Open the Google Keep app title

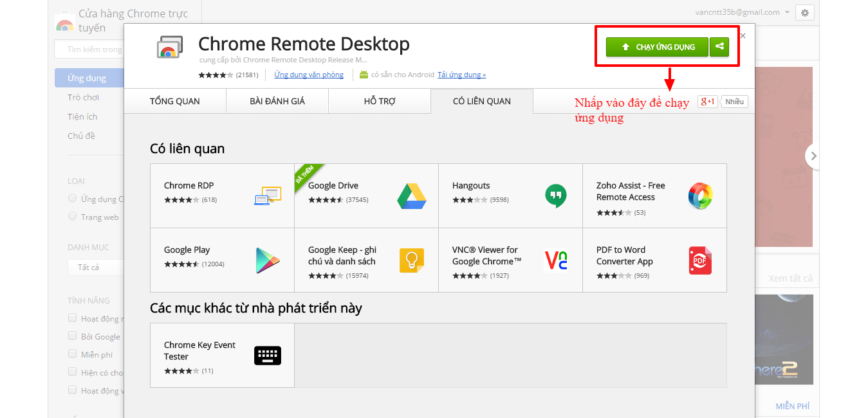pos(342,255)
